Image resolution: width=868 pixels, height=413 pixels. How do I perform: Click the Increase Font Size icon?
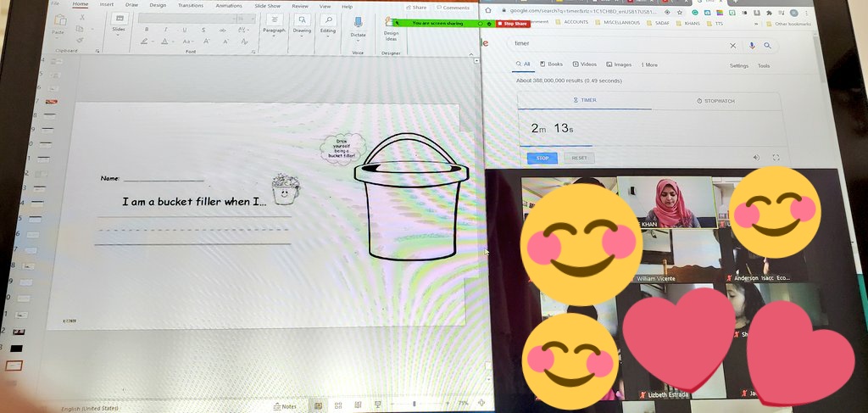(x=207, y=42)
